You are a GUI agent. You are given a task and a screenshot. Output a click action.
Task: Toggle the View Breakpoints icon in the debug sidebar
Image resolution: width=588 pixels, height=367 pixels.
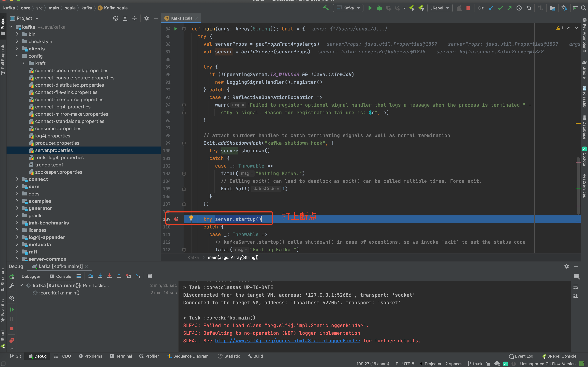pyautogui.click(x=11, y=340)
